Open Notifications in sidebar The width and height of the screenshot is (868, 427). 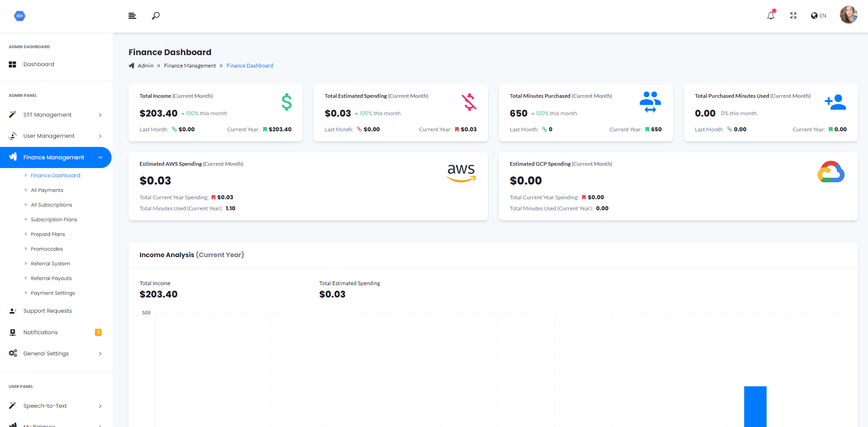click(40, 332)
